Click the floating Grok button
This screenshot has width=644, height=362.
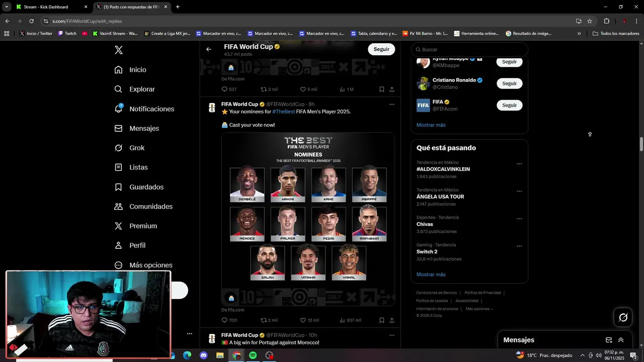click(623, 317)
